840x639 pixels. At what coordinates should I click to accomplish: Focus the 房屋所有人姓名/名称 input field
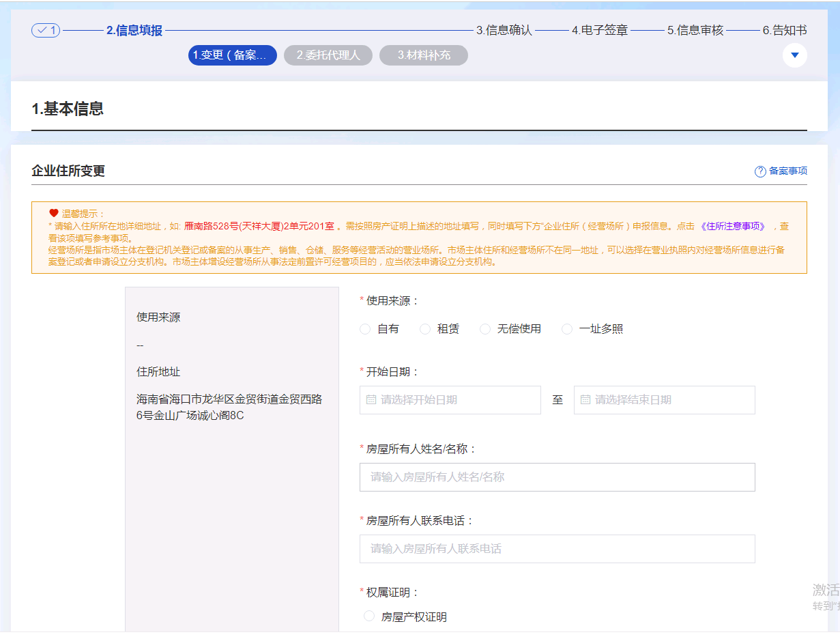(557, 477)
